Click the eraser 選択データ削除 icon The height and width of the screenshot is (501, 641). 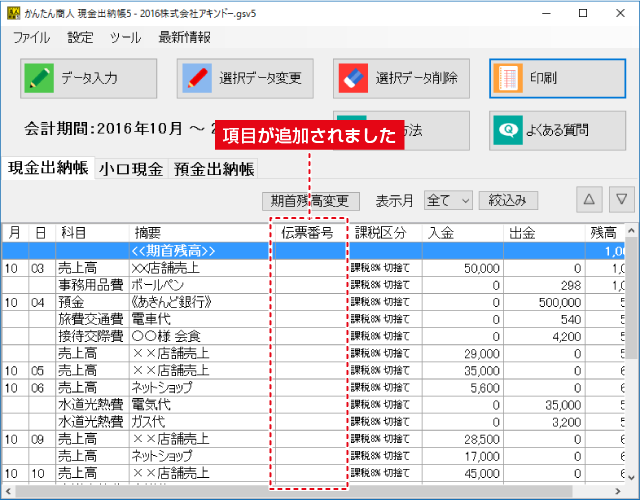(x=353, y=77)
